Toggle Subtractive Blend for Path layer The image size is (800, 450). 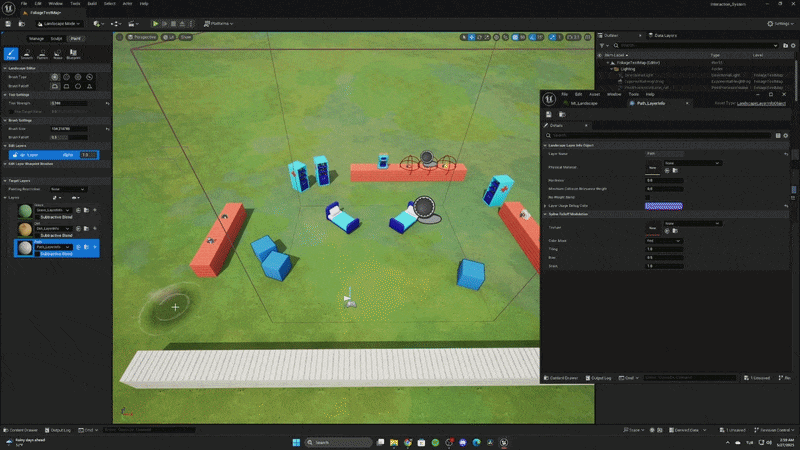37,254
